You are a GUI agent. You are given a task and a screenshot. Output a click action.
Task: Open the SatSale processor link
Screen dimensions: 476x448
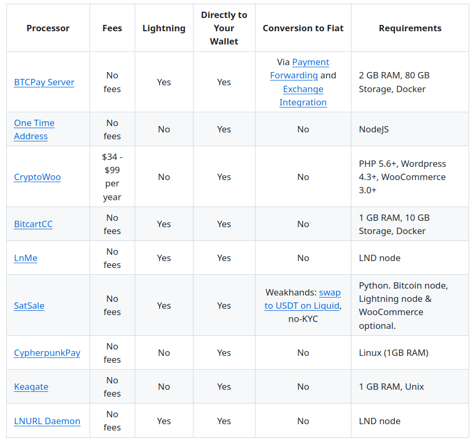[29, 306]
